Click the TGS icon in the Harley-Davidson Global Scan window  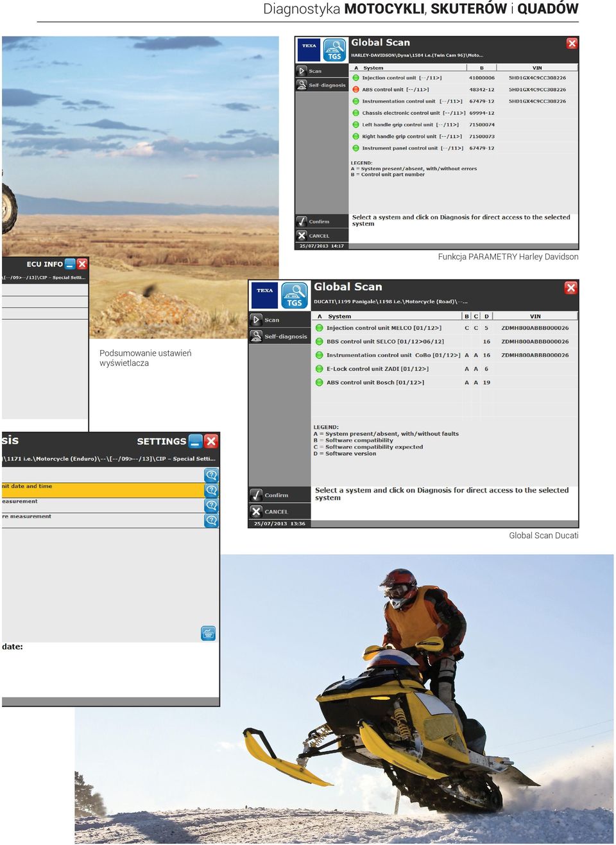pos(334,50)
